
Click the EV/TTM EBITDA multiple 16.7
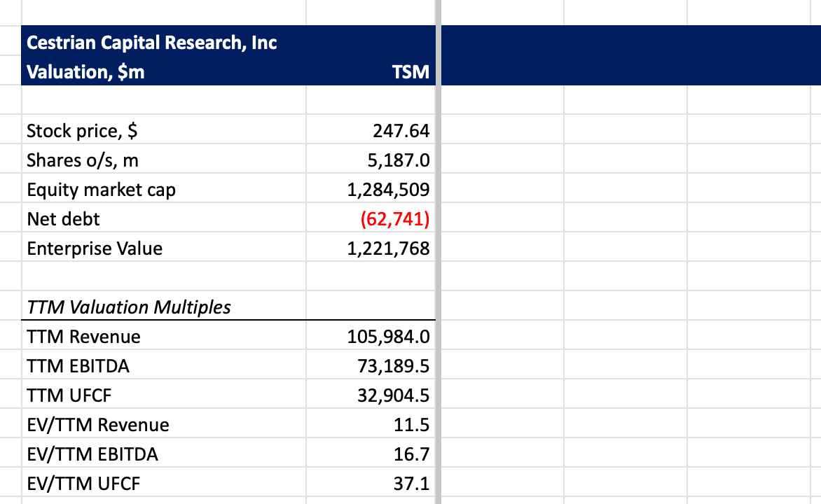pos(371,453)
